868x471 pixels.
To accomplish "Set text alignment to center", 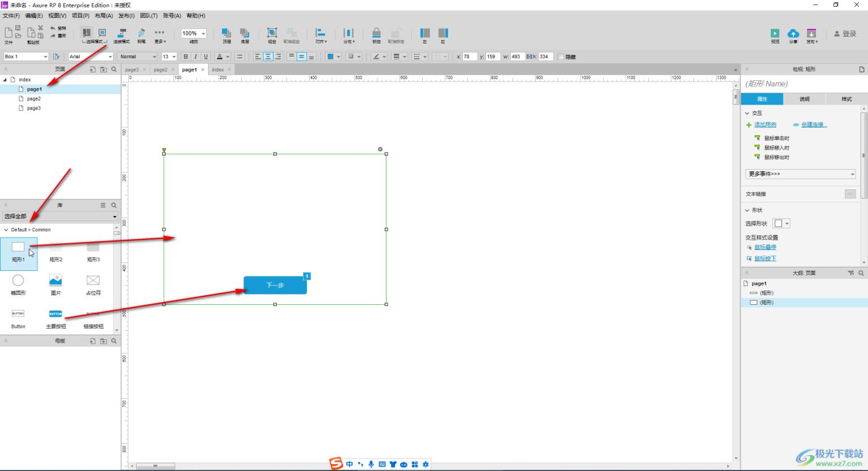I will click(268, 57).
